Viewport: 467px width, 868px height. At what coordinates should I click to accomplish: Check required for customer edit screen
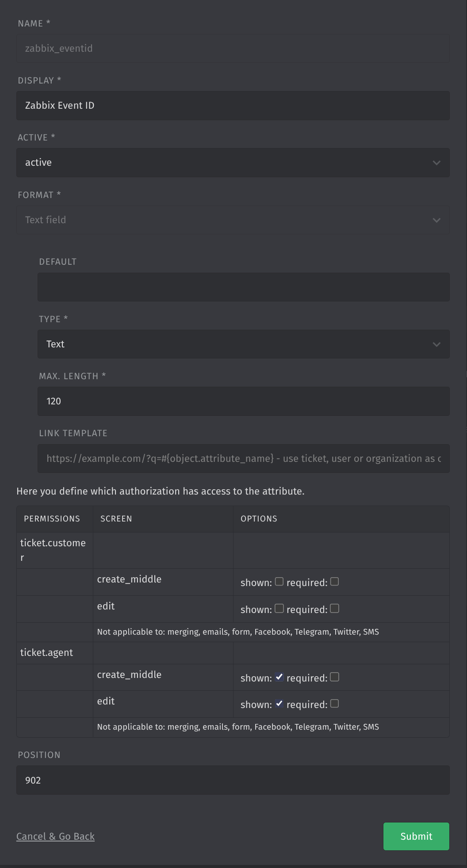335,609
